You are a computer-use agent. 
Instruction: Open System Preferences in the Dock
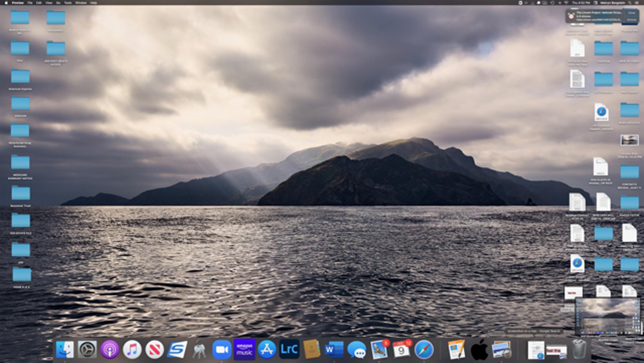point(87,349)
